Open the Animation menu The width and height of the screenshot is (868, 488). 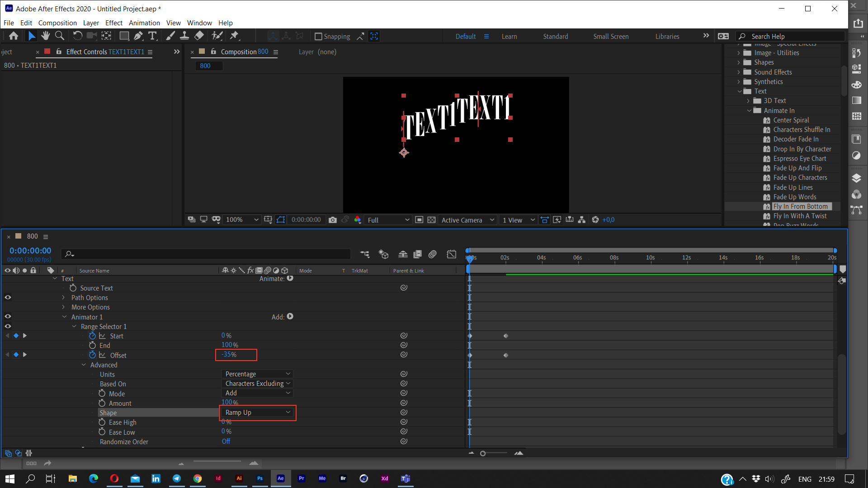(x=144, y=23)
